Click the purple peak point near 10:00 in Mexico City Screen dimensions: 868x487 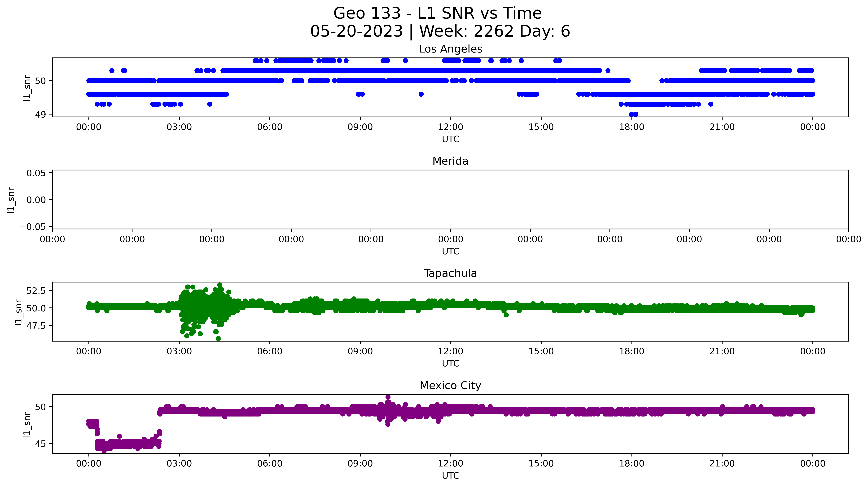388,397
